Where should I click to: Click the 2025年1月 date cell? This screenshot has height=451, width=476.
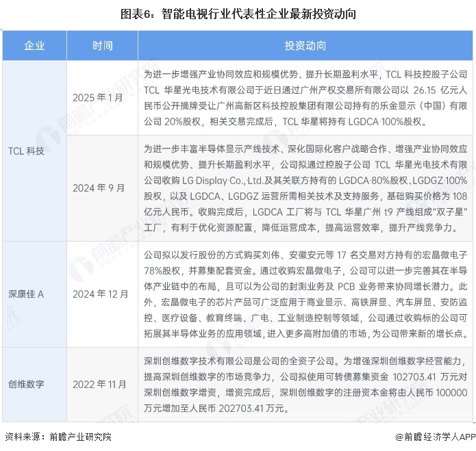pos(102,98)
